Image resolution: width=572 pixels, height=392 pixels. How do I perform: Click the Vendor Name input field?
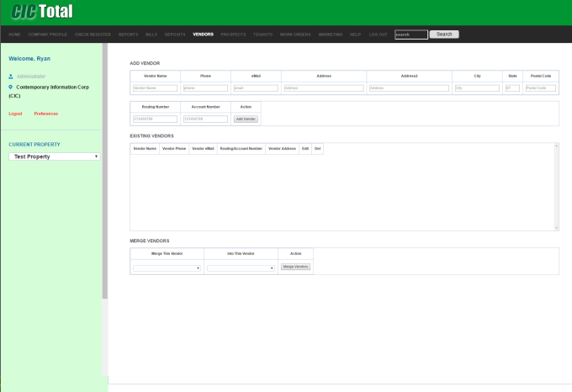155,88
